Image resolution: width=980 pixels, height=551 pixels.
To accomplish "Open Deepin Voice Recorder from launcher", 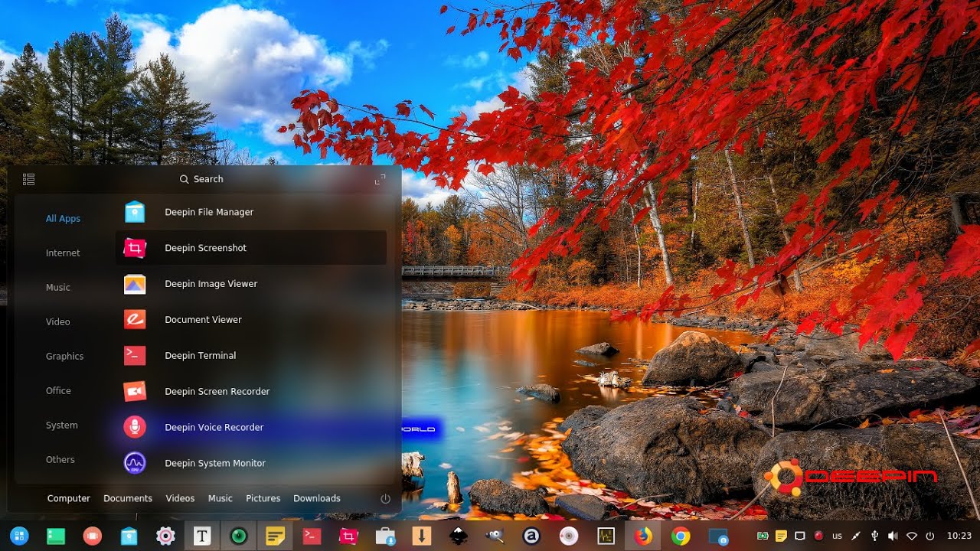I will point(250,428).
